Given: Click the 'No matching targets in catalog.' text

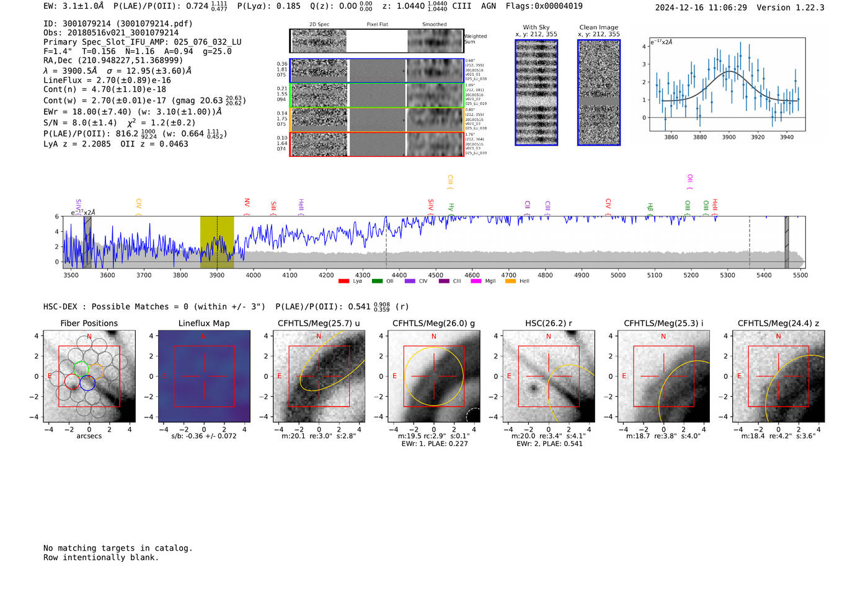Looking at the screenshot, I should pyautogui.click(x=118, y=548).
